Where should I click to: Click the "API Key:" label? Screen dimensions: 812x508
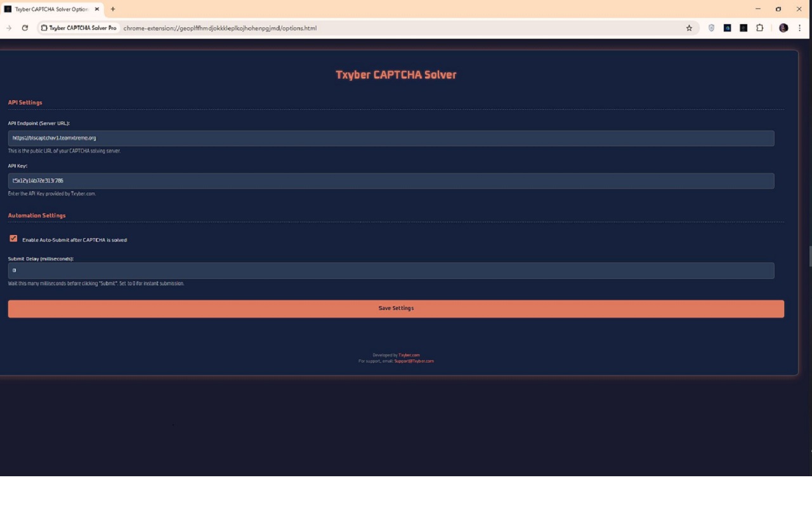pos(18,166)
